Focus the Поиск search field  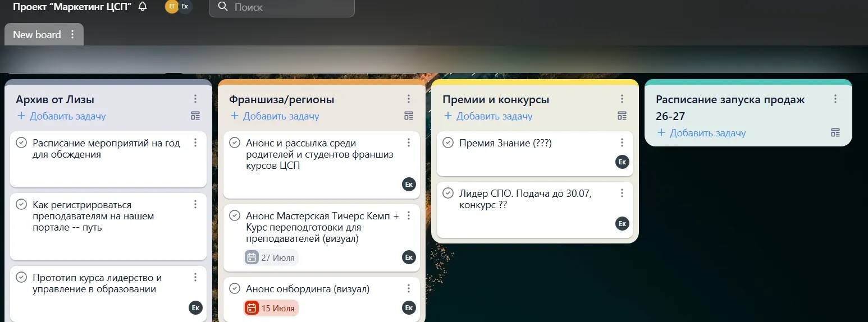[x=282, y=7]
